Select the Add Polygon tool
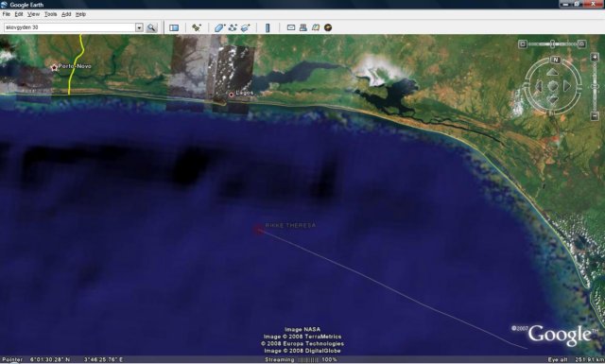This screenshot has width=605, height=364. click(219, 27)
